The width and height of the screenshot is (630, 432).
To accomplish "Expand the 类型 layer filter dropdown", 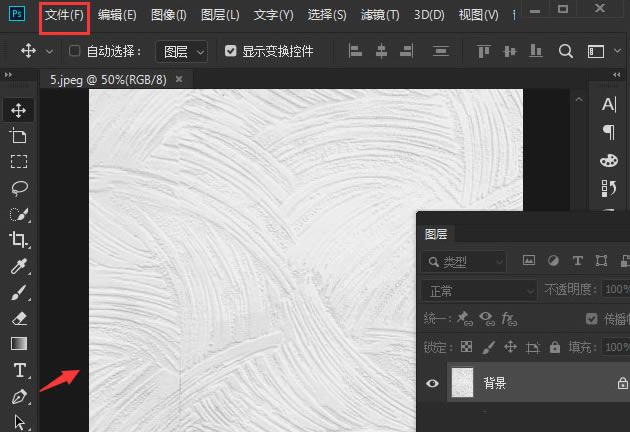I will (464, 262).
